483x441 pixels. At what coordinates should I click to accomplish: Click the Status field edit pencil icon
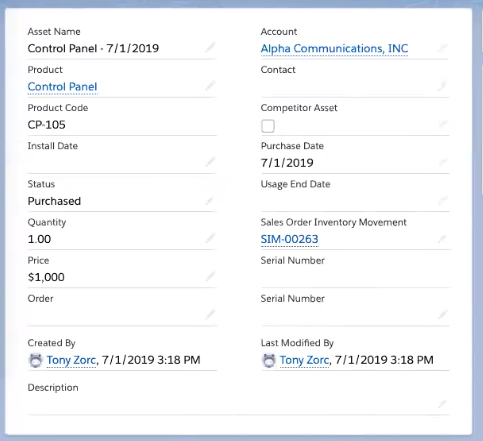click(x=210, y=200)
